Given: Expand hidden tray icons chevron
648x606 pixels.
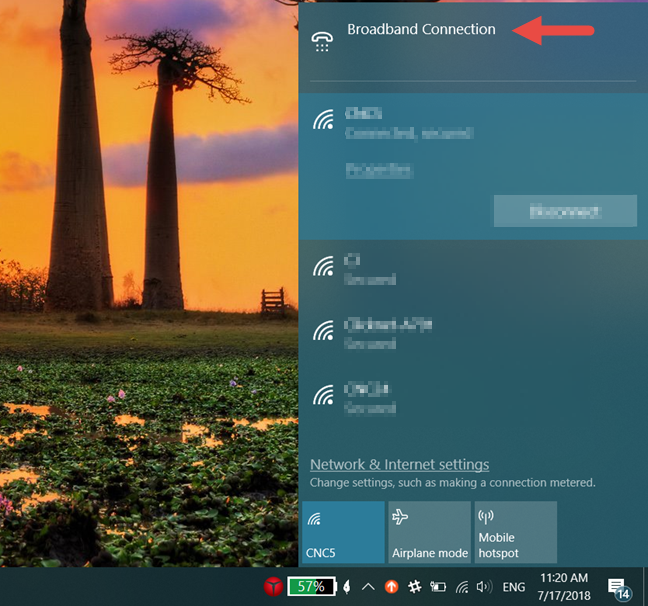Looking at the screenshot, I should (368, 587).
